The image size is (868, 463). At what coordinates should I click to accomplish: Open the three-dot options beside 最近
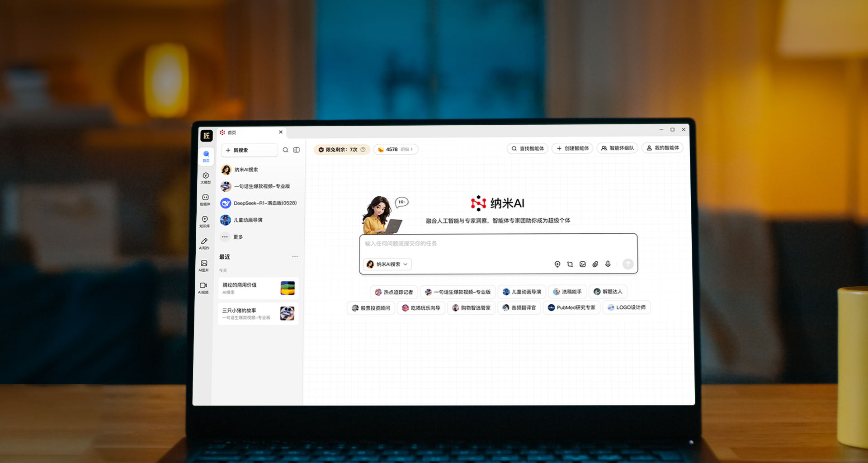pyautogui.click(x=295, y=256)
